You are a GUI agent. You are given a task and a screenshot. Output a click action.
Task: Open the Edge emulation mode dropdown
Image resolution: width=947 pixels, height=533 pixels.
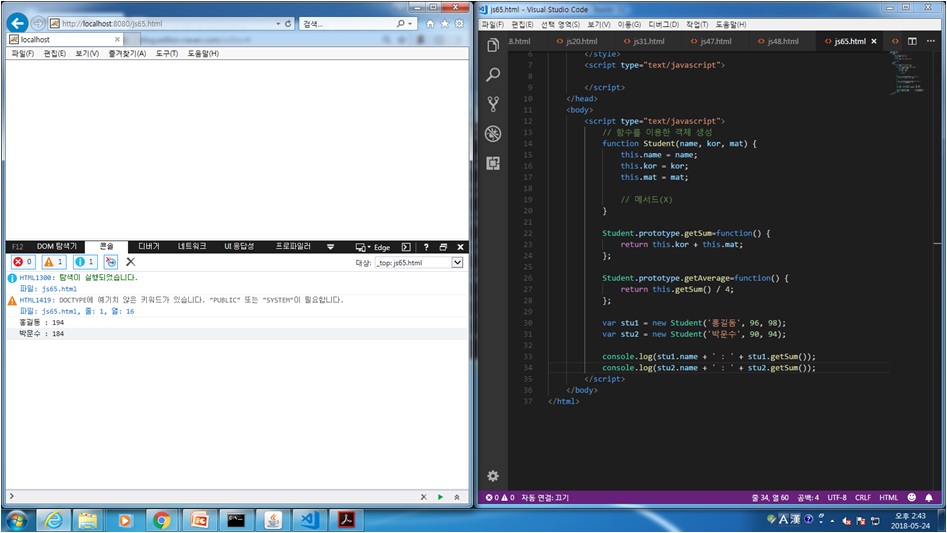pos(373,247)
